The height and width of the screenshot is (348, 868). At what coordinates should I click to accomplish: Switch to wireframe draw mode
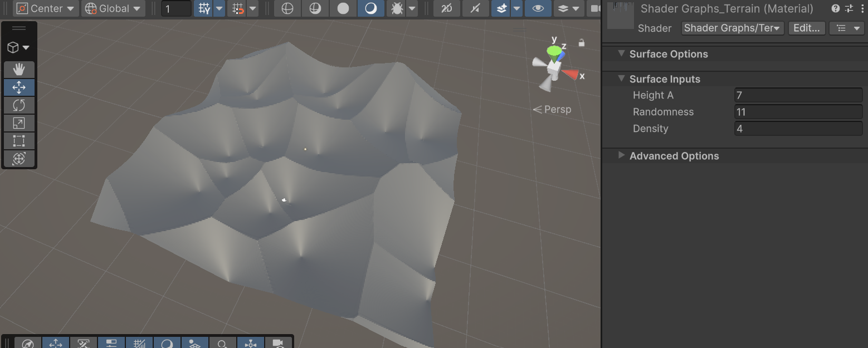[287, 8]
